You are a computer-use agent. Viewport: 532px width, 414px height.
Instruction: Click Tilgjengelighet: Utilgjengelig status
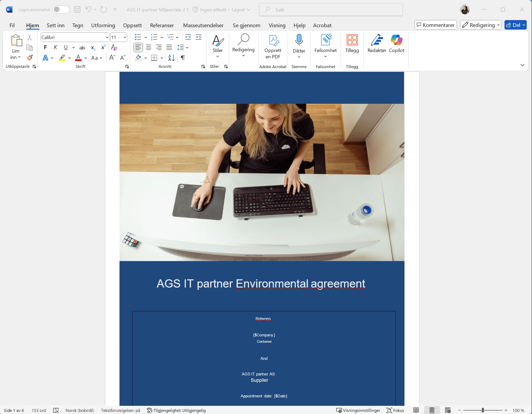tap(176, 410)
